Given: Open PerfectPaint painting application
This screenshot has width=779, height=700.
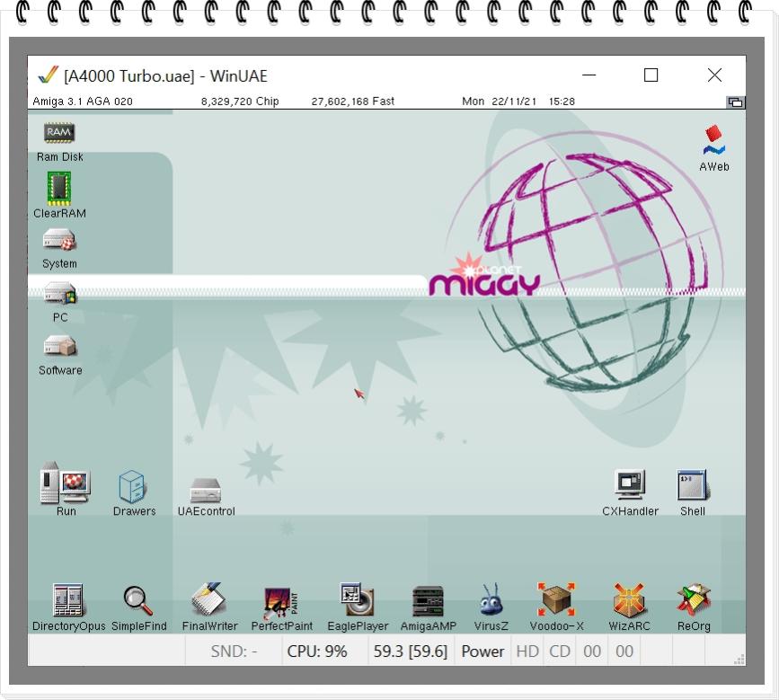Looking at the screenshot, I should pos(279,598).
